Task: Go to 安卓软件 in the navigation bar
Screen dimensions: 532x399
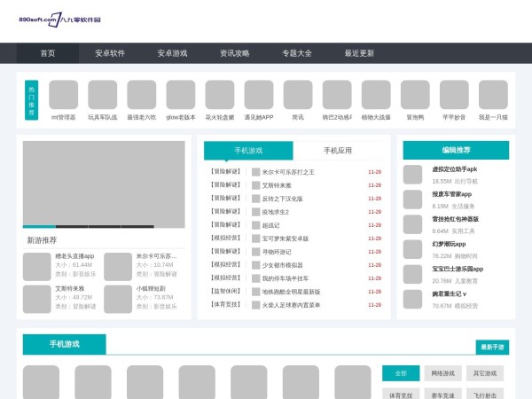Action: 110,53
